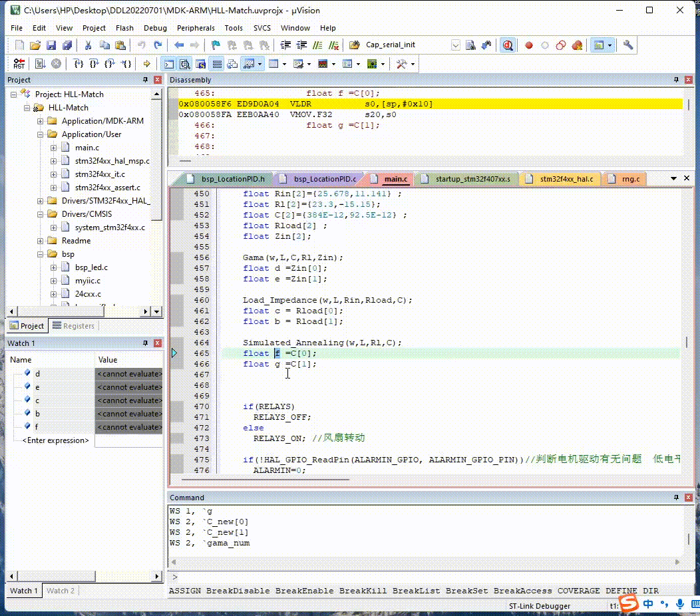
Task: Click the Insert Breakpoint red dot icon
Action: [x=529, y=45]
